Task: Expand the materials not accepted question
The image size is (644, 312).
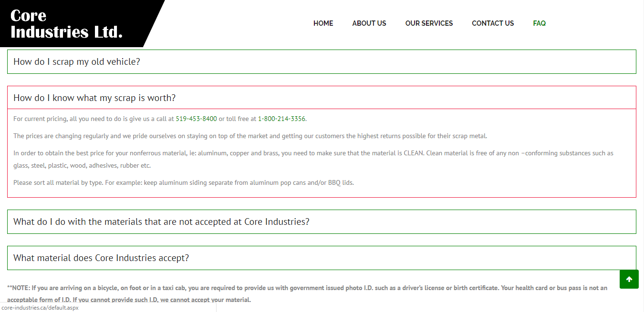Action: point(322,222)
